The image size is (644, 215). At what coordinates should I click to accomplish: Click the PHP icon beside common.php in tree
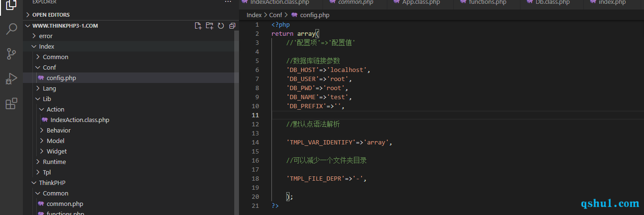(41, 204)
